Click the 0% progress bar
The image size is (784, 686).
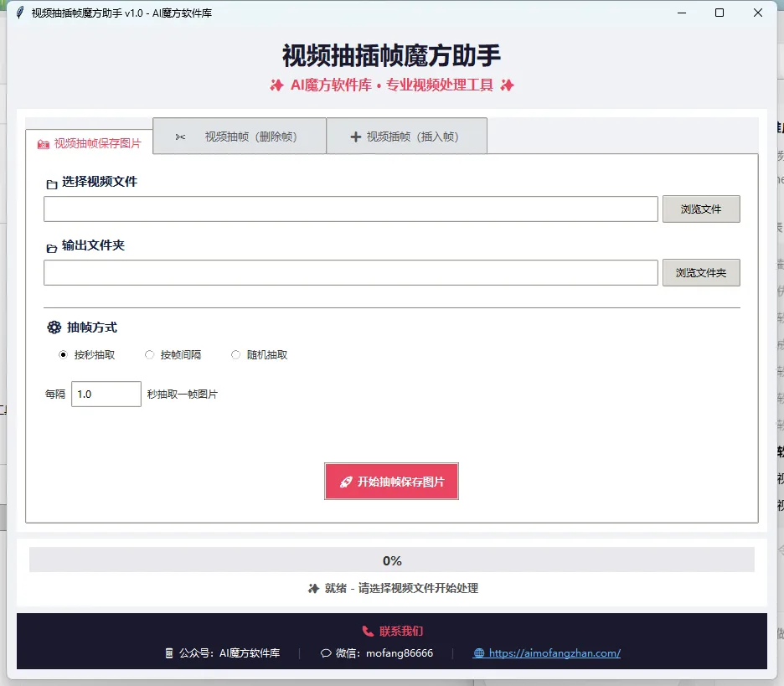391,560
